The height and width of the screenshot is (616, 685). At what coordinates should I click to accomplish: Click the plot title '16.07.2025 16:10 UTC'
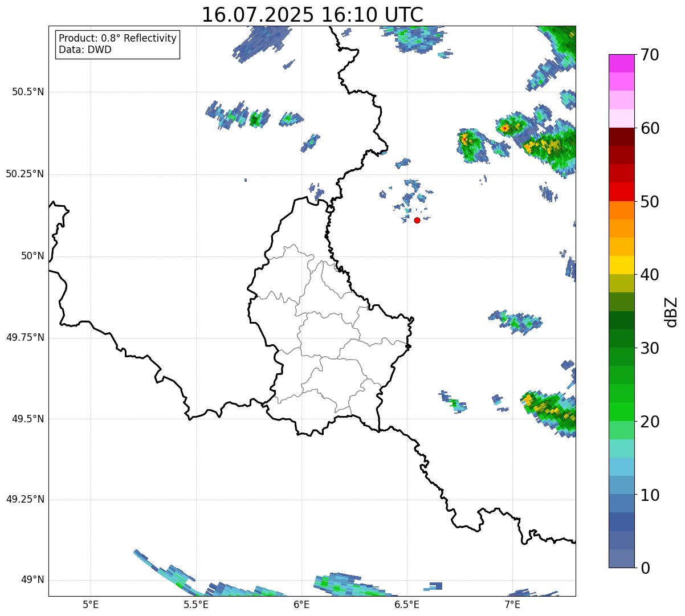pyautogui.click(x=312, y=15)
